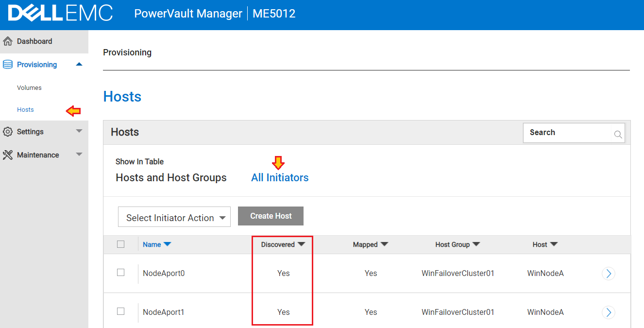Switch to the All Initiators view
The image size is (644, 328).
tap(279, 177)
